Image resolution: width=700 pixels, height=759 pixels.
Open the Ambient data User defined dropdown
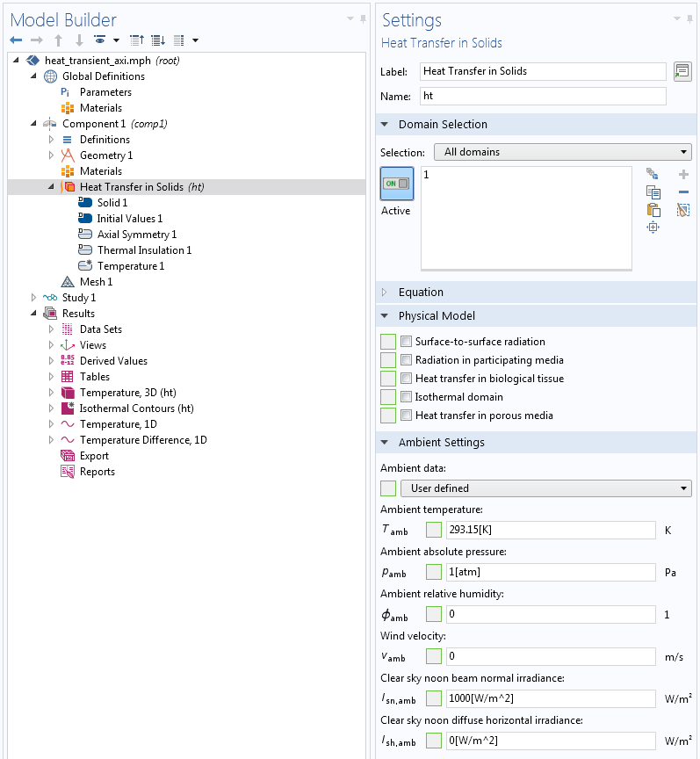[545, 488]
